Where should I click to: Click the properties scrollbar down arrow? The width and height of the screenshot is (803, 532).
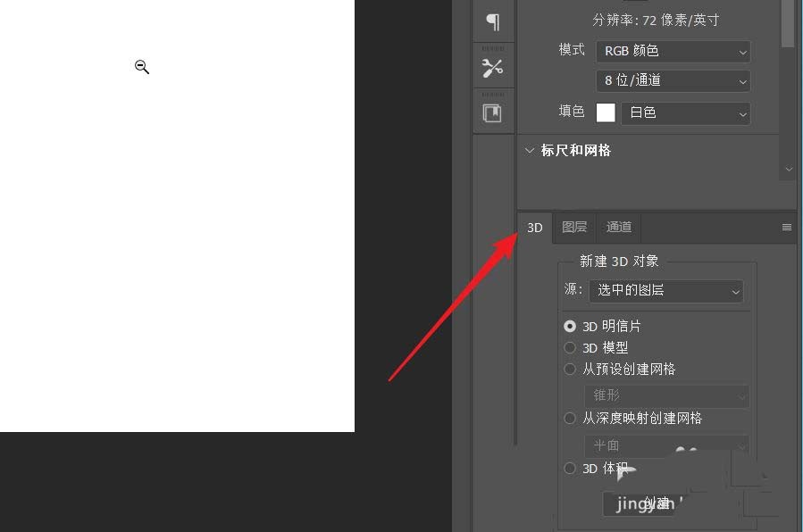click(x=788, y=170)
